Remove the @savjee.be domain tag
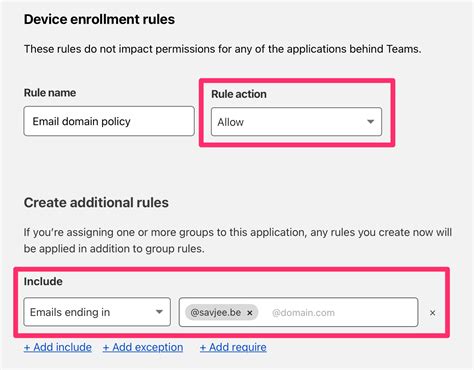 (250, 313)
